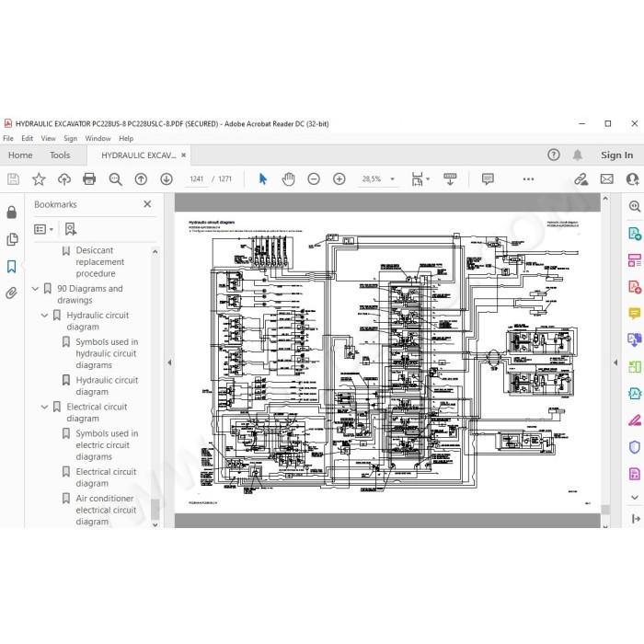Open Window menu
The width and height of the screenshot is (644, 644).
[98, 138]
